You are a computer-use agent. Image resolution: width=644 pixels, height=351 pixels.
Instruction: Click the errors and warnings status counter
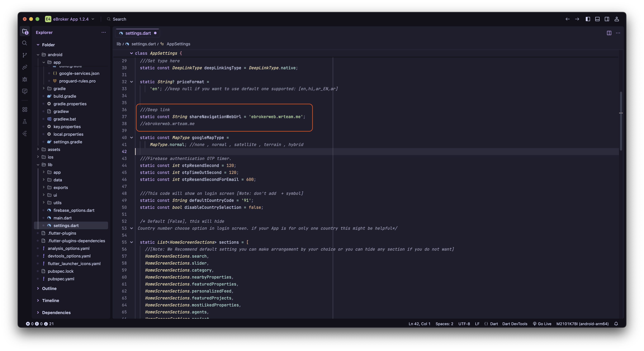coord(40,324)
